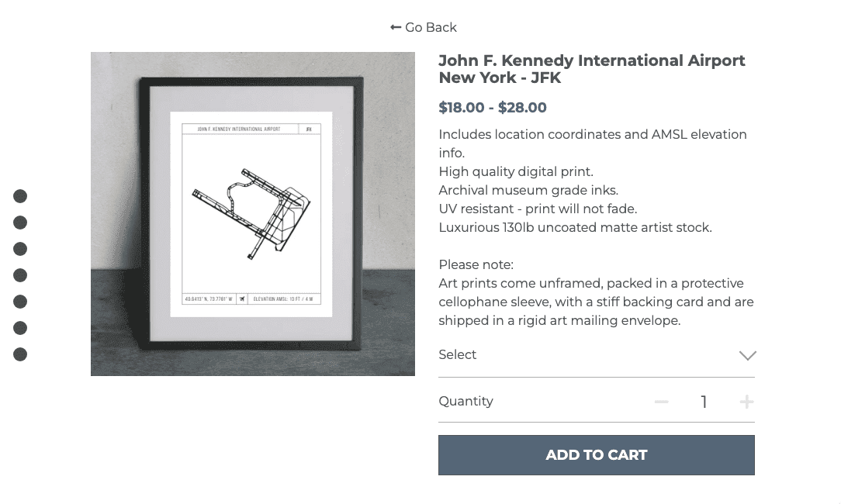Increase quantity with the plus icon
The image size is (841, 504).
point(746,402)
